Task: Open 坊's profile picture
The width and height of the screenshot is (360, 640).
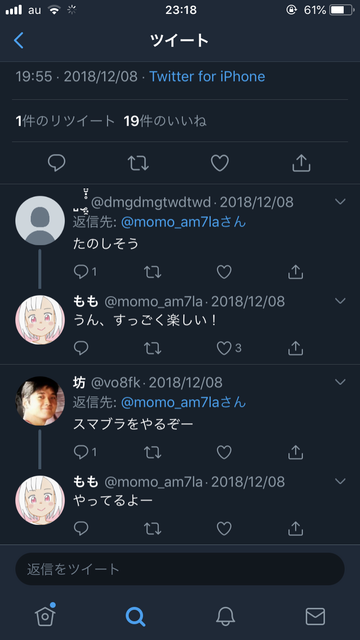Action: click(40, 401)
